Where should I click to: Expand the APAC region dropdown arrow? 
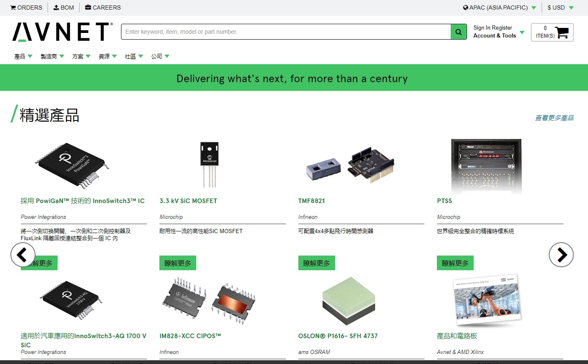point(533,8)
